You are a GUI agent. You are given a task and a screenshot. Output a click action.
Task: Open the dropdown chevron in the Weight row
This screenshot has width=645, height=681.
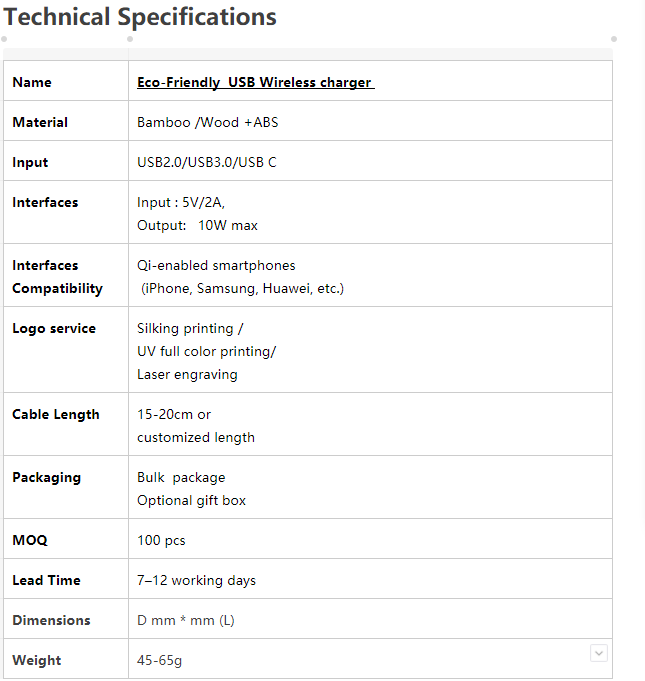[599, 653]
